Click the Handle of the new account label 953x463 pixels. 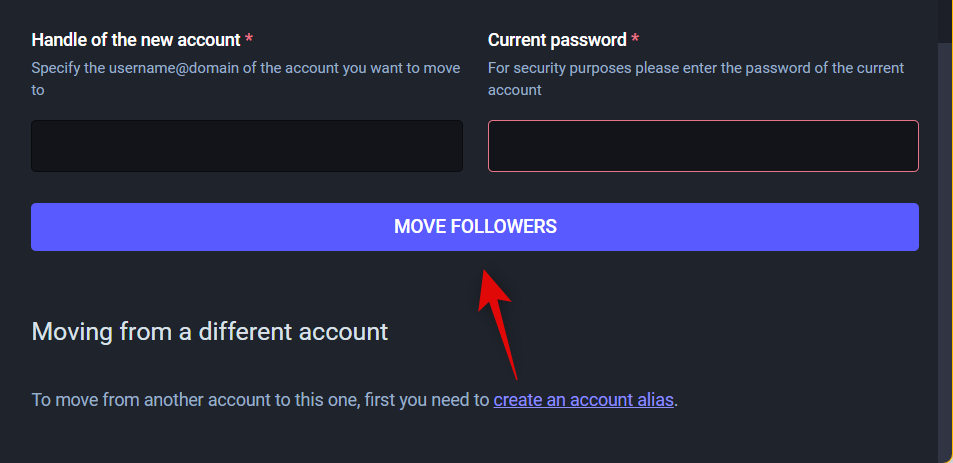tap(136, 40)
